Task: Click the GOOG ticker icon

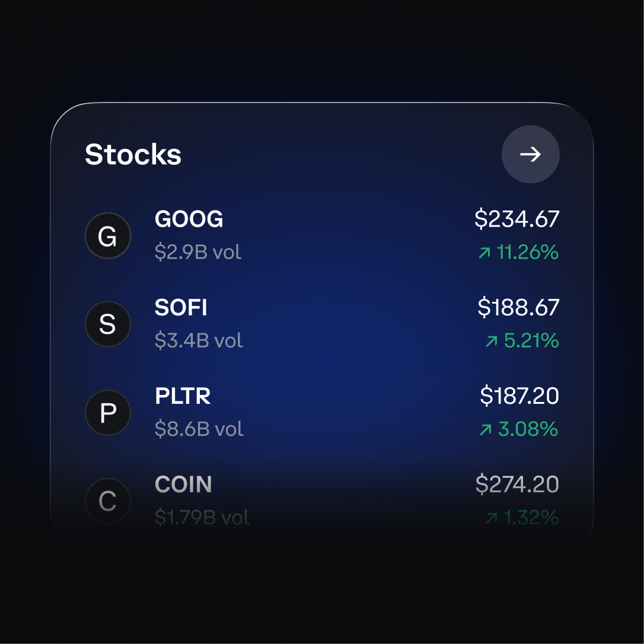Action: [108, 235]
